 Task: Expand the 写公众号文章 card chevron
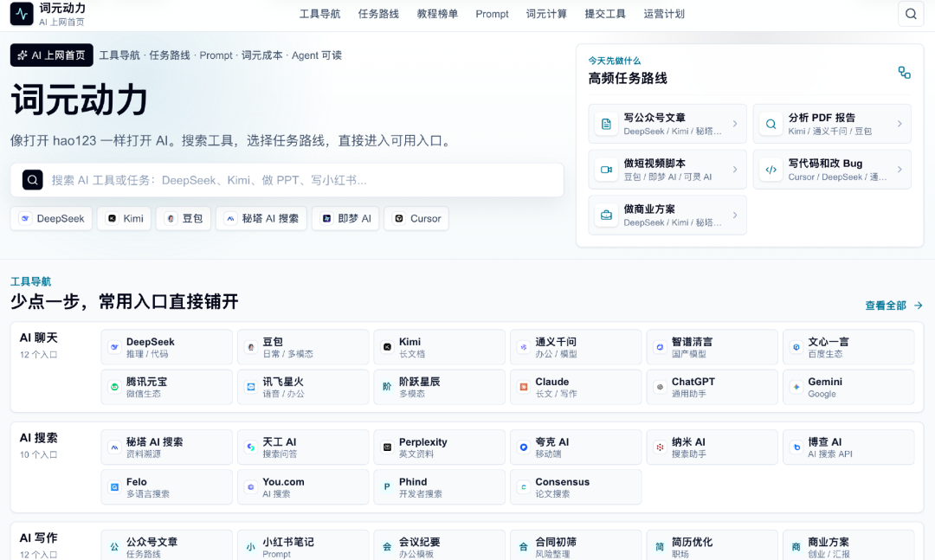pos(735,124)
